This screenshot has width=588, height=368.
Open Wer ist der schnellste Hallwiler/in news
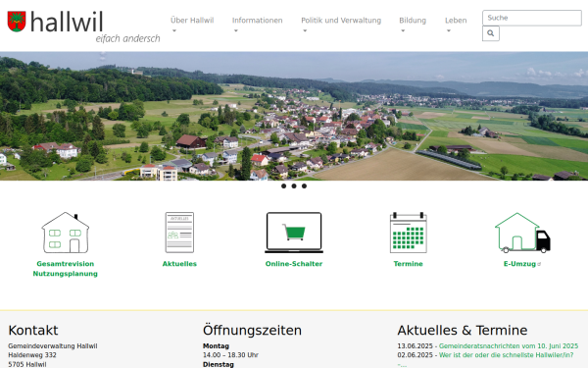coord(506,355)
